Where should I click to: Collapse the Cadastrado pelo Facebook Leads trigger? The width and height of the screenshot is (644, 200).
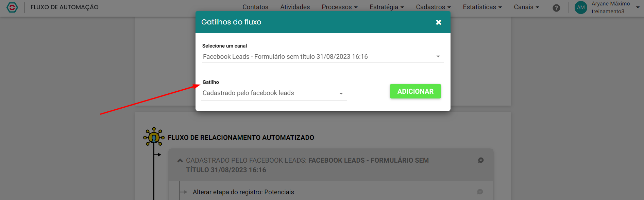coord(180,161)
